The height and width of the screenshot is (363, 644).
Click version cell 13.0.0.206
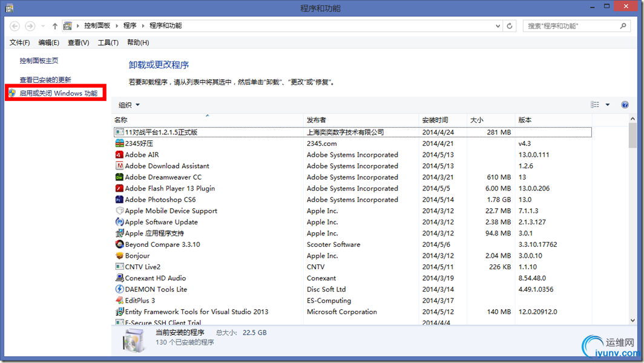(534, 189)
